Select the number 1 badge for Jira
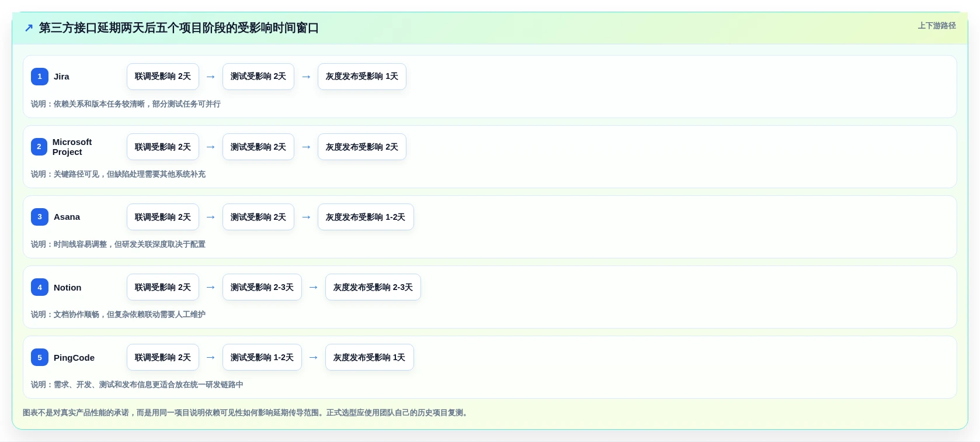Screen dimensions: 980x442 tap(40, 77)
